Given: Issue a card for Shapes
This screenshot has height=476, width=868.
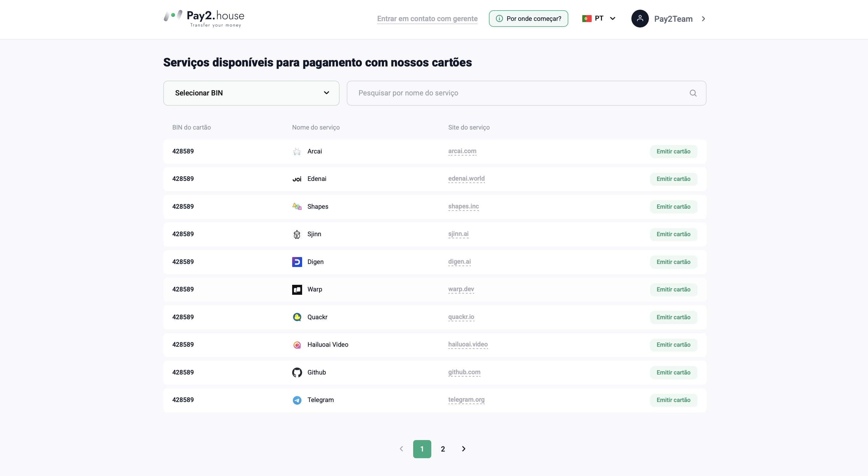Looking at the screenshot, I should pos(673,207).
